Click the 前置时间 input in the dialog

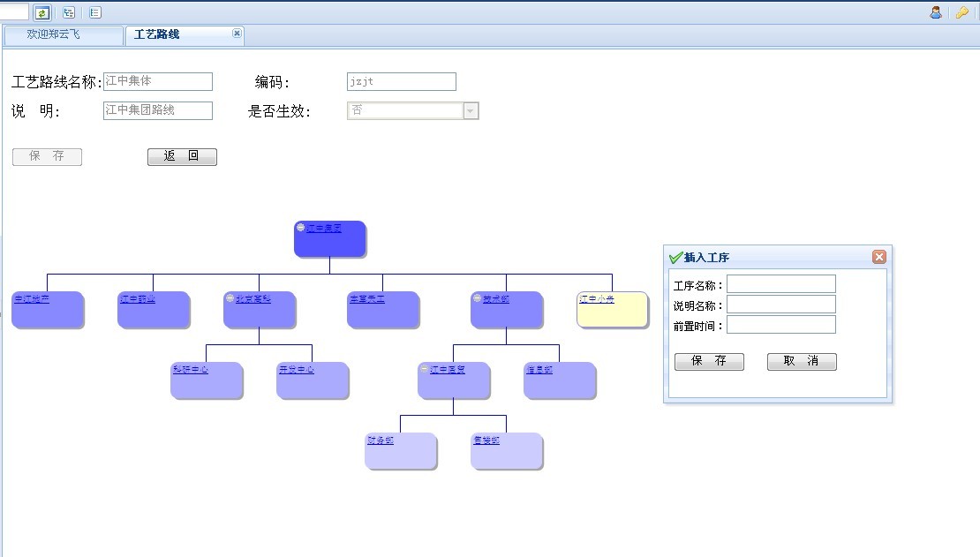pyautogui.click(x=781, y=325)
